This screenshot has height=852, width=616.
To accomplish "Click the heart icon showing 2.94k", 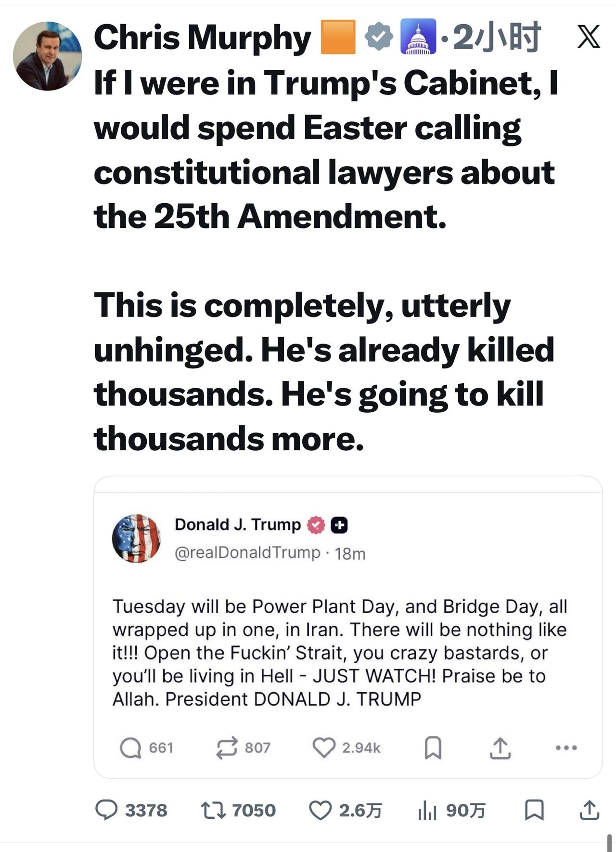I will (323, 747).
